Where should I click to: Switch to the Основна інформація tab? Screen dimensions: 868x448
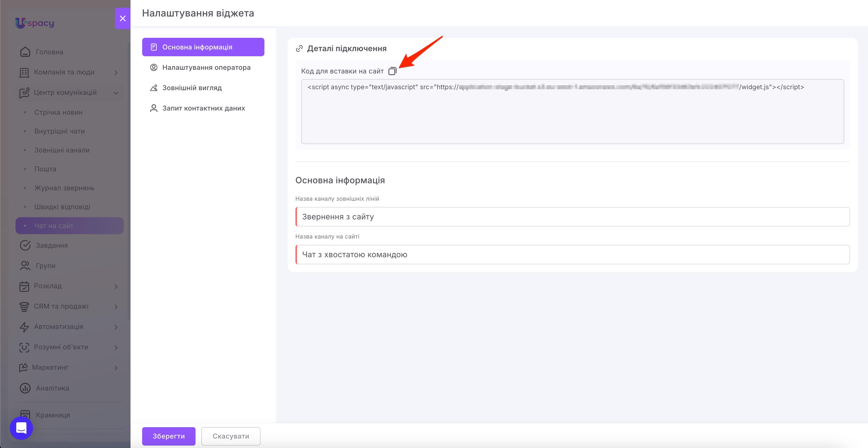point(203,47)
